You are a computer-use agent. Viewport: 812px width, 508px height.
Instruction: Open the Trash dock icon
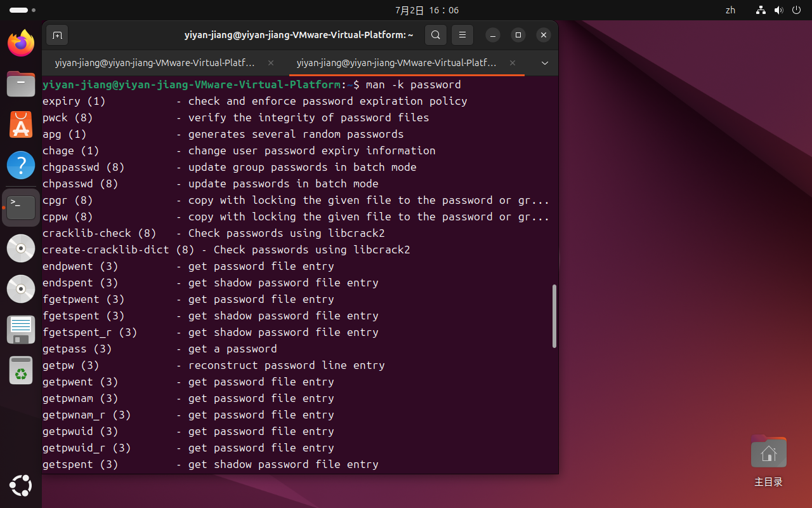click(21, 370)
